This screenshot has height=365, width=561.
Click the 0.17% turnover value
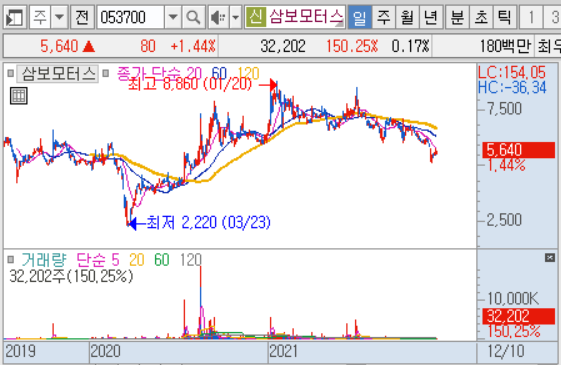pos(410,46)
